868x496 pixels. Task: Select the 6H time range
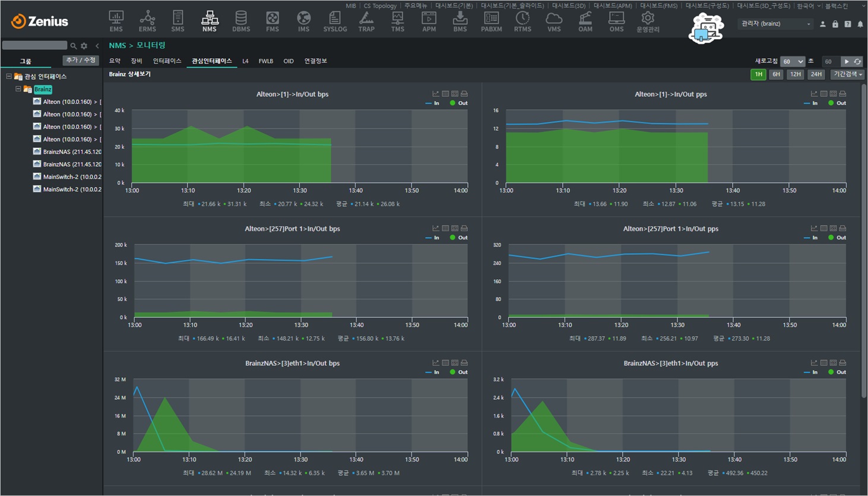click(776, 74)
